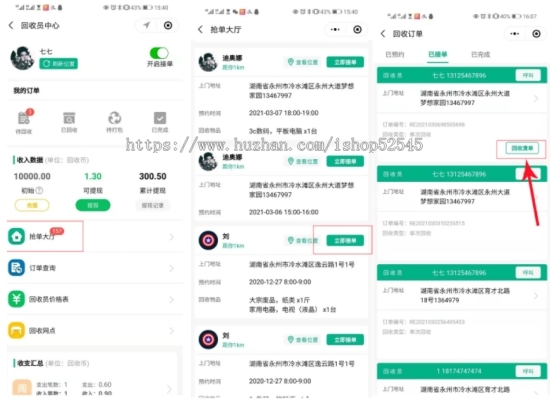
Task: Open 待回收 orders icon with red badge
Action: point(24,118)
